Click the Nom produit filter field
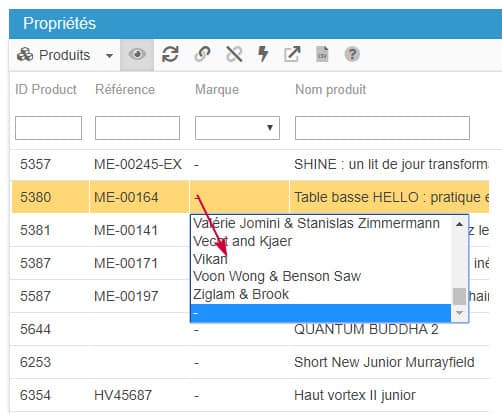Screen dimensions: 502x414 pos(382,128)
